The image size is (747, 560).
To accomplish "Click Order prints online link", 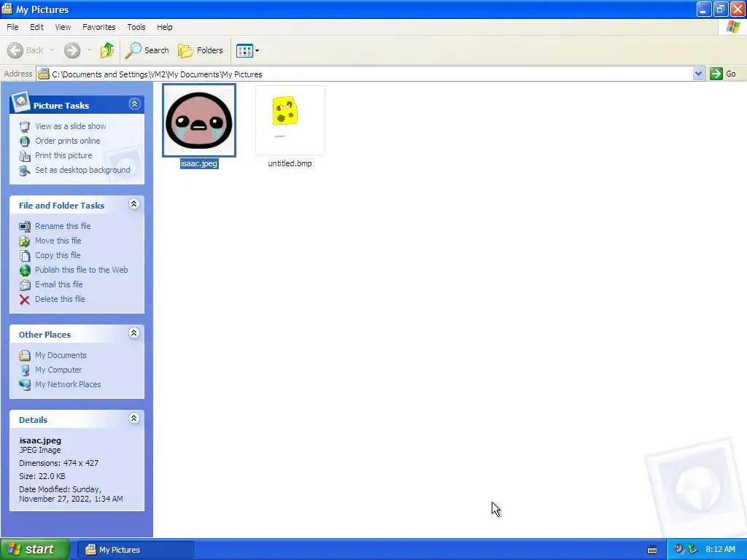I will (68, 141).
